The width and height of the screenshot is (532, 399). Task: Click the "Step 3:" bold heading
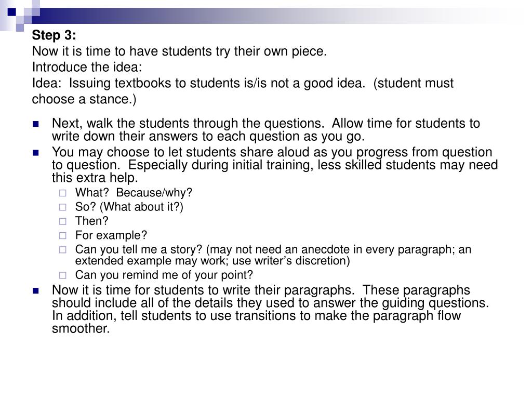[x=54, y=35]
